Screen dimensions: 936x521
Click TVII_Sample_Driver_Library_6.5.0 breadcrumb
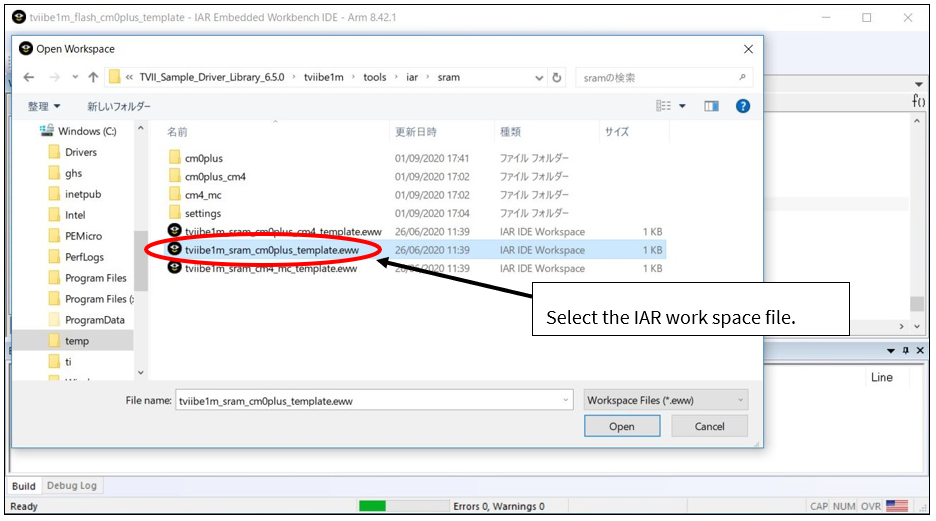point(212,78)
